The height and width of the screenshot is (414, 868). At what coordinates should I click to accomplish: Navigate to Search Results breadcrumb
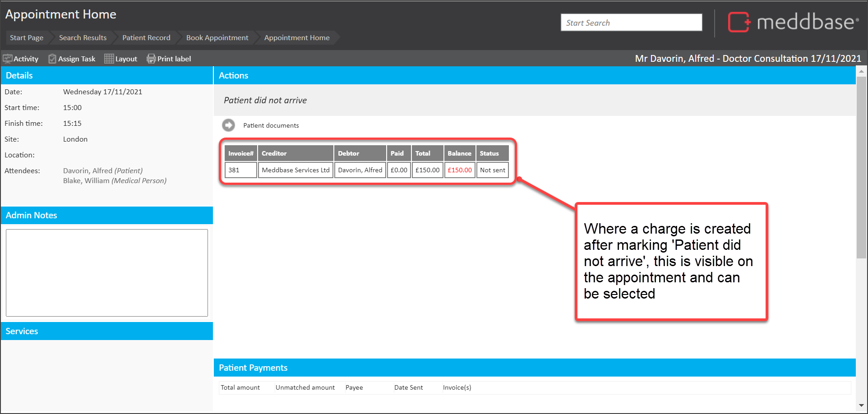tap(83, 38)
